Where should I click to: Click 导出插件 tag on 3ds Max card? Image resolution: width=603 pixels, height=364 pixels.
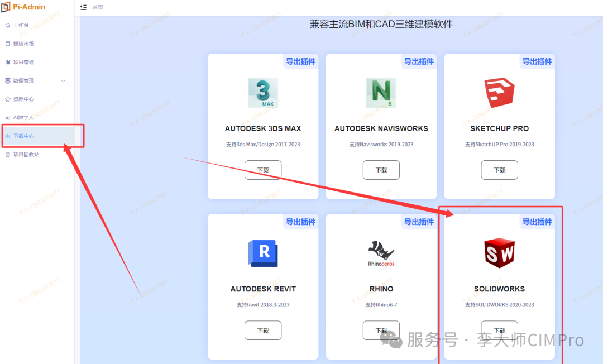point(301,61)
